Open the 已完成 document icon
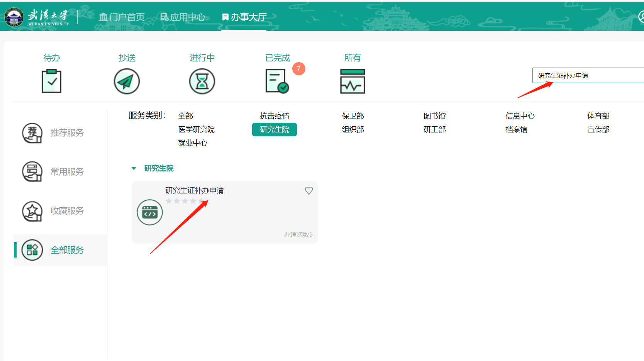 [277, 81]
